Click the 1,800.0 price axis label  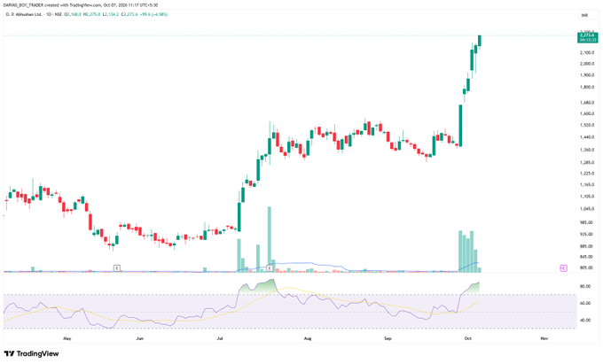[x=587, y=88]
